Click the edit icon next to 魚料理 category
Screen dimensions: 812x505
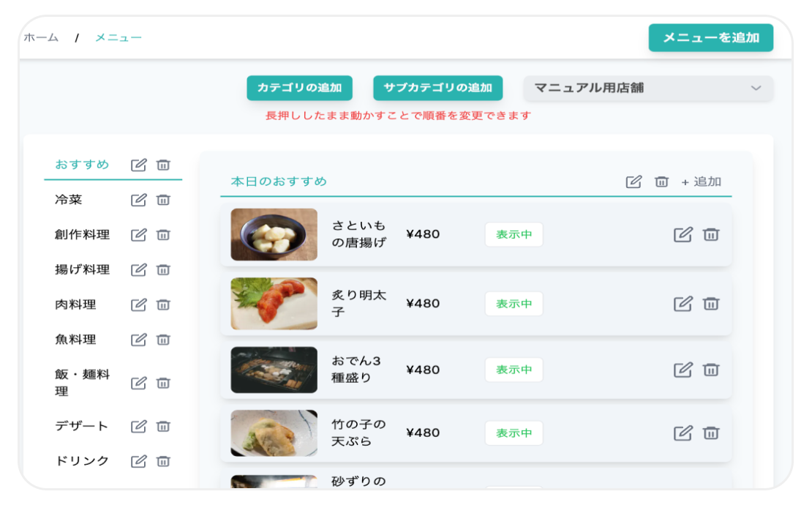pos(138,340)
